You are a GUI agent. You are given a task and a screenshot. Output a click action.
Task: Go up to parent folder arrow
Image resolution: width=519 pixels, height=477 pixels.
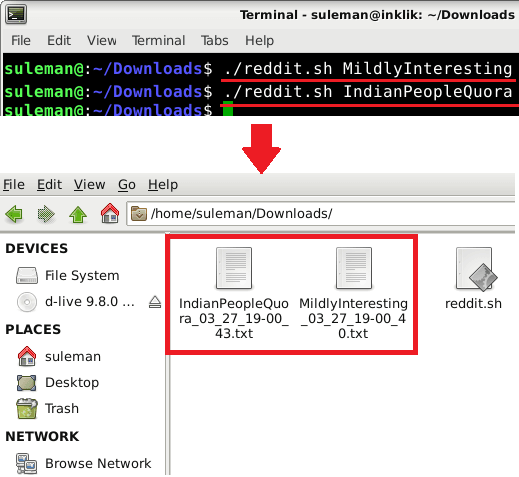pos(78,214)
